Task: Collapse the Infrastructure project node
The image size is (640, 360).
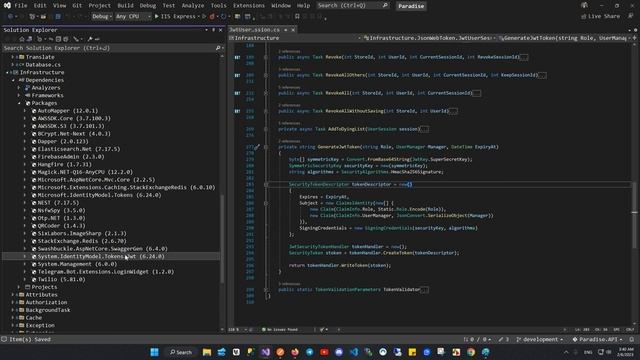Action: (x=7, y=73)
